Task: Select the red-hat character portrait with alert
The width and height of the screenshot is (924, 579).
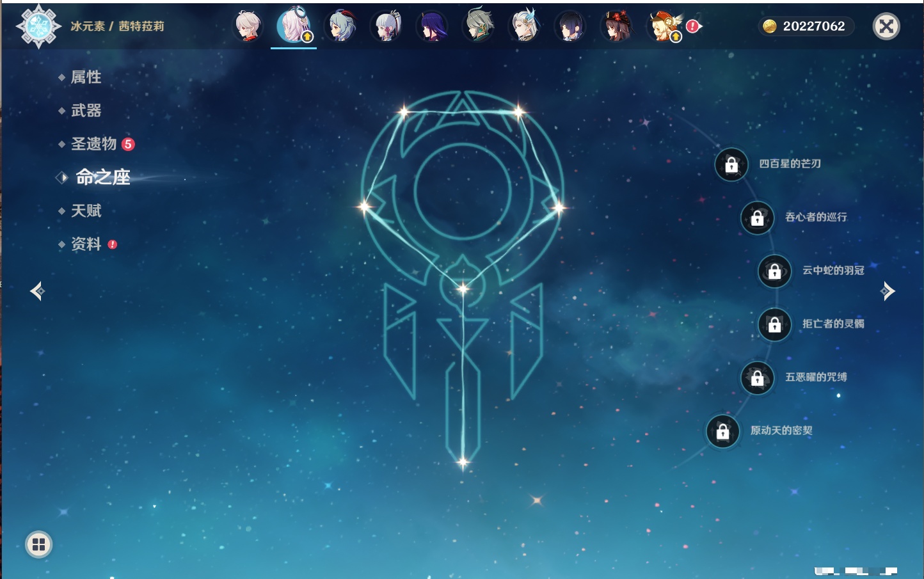Action: point(664,27)
